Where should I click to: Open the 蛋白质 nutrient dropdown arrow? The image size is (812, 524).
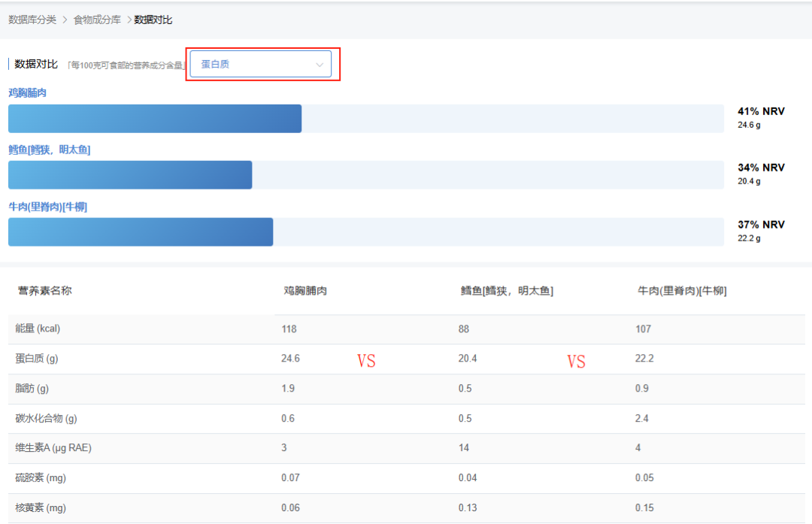pyautogui.click(x=320, y=65)
